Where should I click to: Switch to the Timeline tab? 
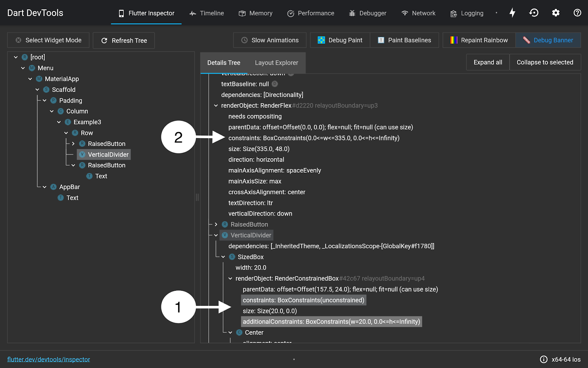[x=207, y=13]
